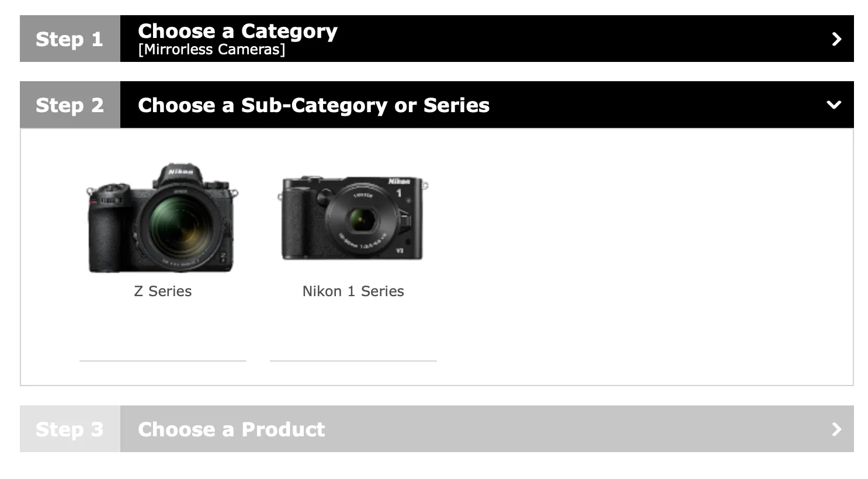868x479 pixels.
Task: Click the faded Step 3 label box
Action: 70,429
